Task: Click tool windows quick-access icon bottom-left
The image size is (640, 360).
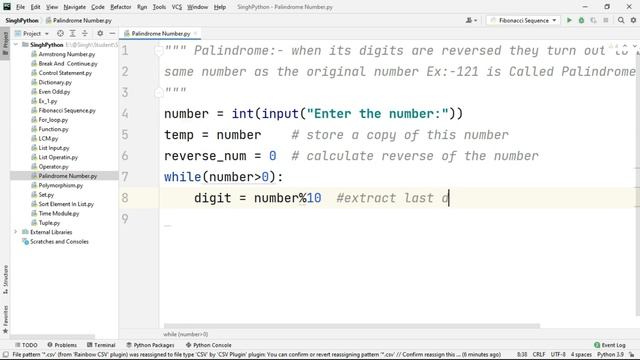Action: (5, 354)
